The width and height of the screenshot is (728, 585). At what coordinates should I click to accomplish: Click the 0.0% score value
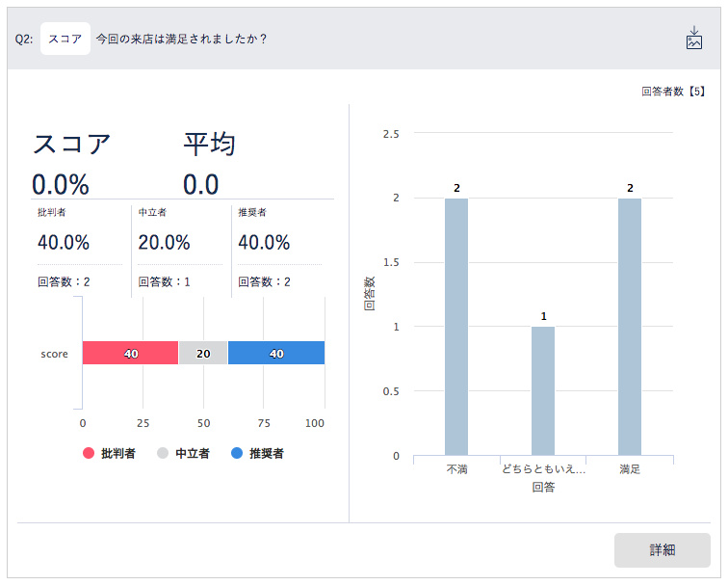pyautogui.click(x=61, y=184)
